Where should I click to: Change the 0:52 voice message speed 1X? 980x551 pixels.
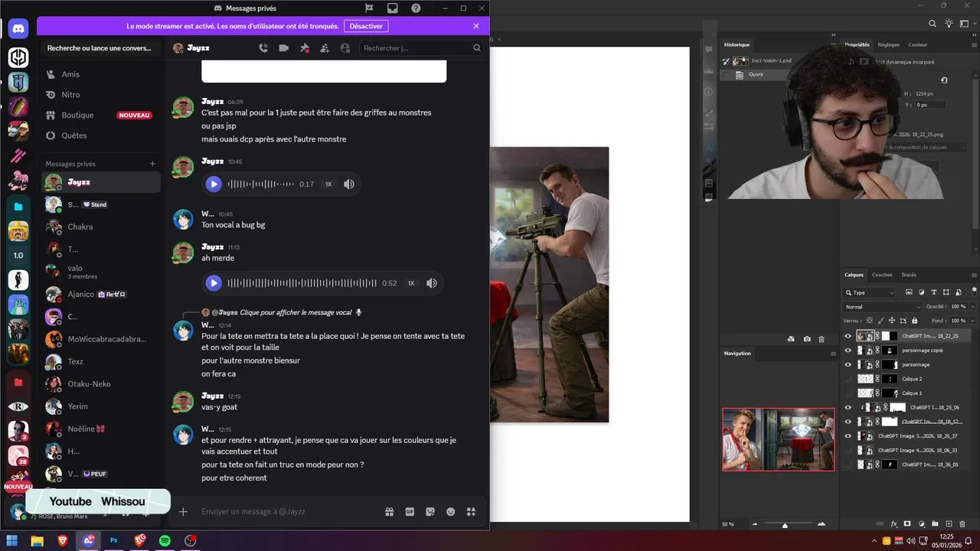[x=411, y=283]
